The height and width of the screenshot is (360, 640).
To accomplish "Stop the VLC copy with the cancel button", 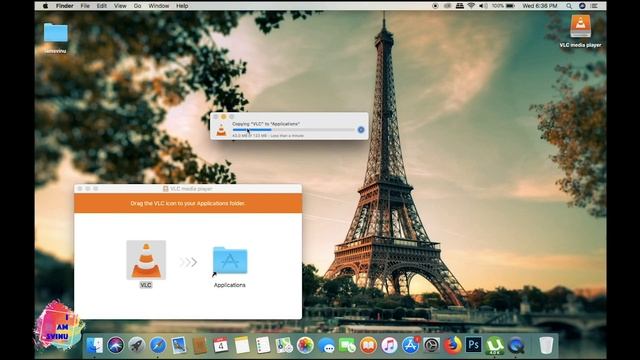I will (x=361, y=130).
